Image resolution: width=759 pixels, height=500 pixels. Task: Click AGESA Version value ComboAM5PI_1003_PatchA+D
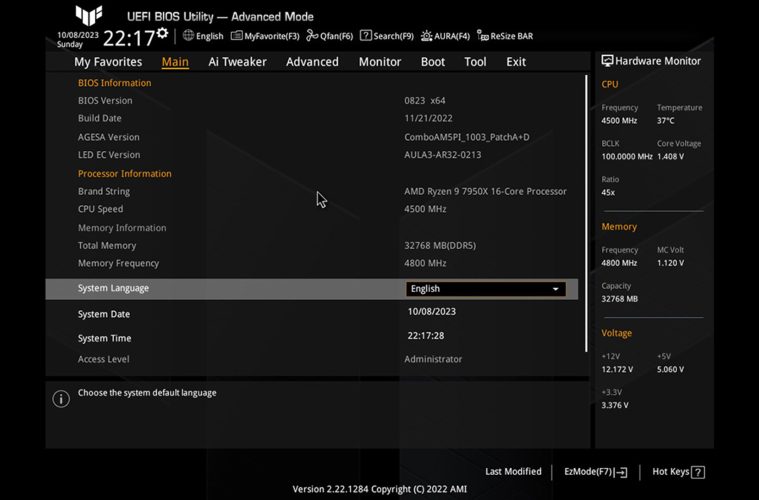pos(467,137)
